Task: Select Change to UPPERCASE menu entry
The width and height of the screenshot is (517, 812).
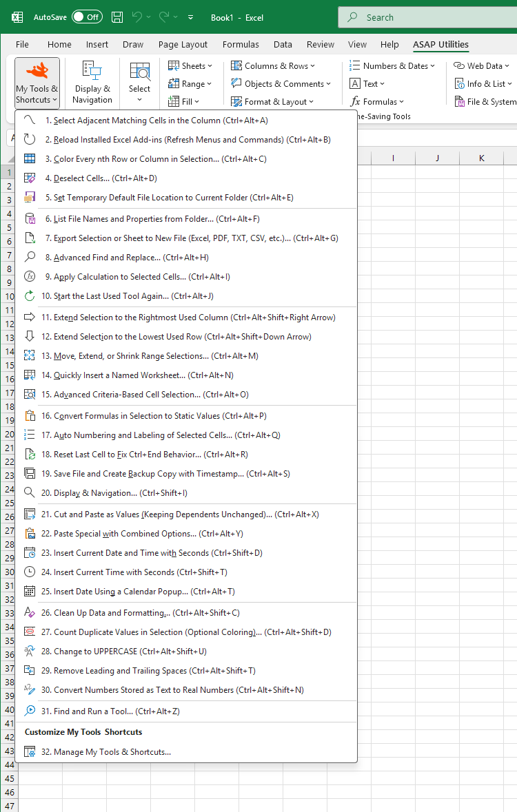Action: tap(185, 652)
